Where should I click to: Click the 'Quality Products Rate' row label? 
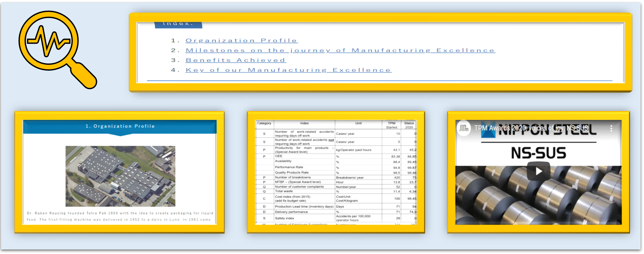point(292,172)
